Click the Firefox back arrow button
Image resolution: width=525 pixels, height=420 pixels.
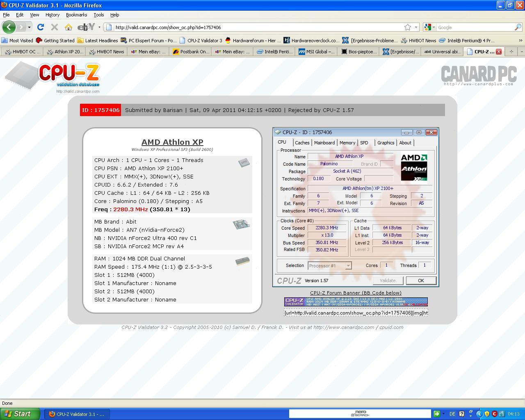pyautogui.click(x=9, y=27)
